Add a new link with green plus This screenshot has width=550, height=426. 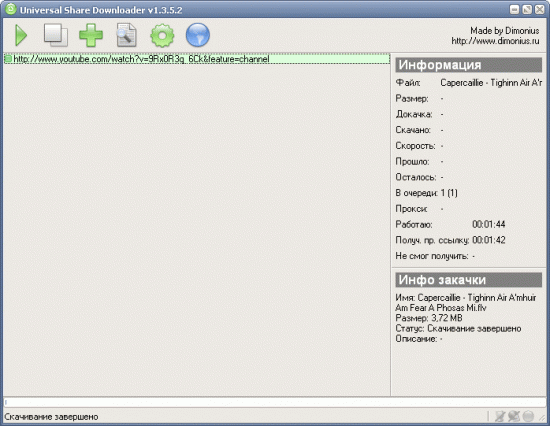click(x=91, y=35)
